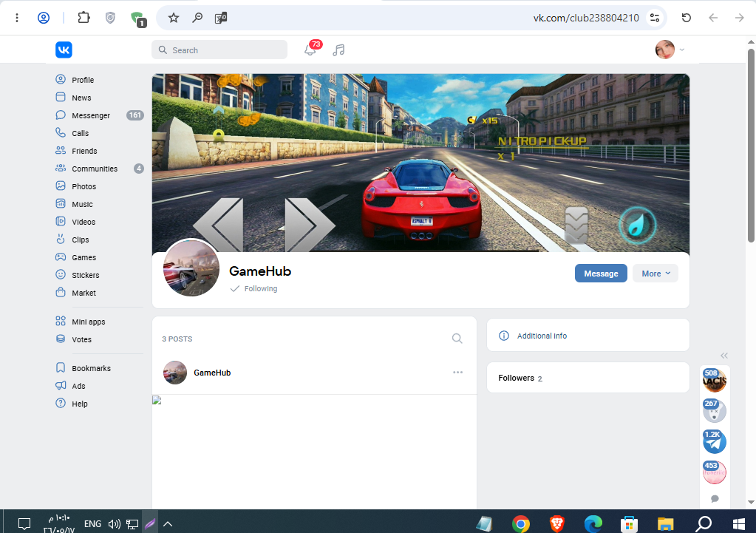
Task: Click the GameHub post avatar
Action: tap(175, 373)
